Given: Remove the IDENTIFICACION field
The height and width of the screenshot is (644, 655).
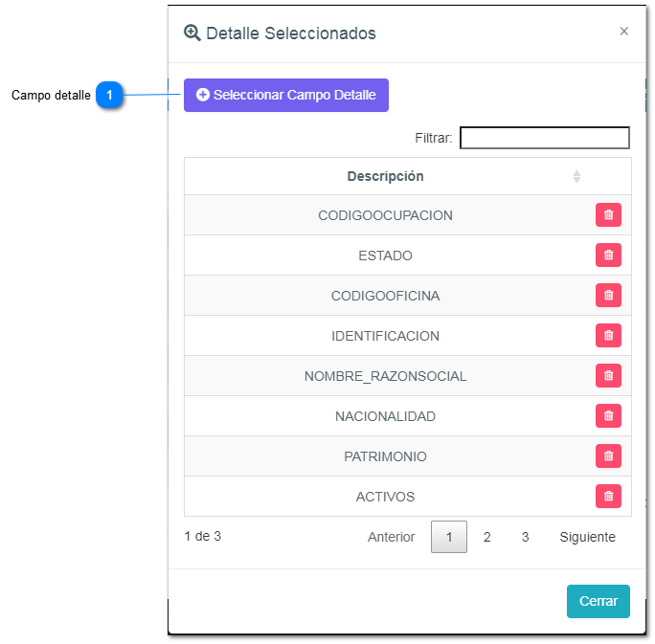Looking at the screenshot, I should tap(608, 336).
